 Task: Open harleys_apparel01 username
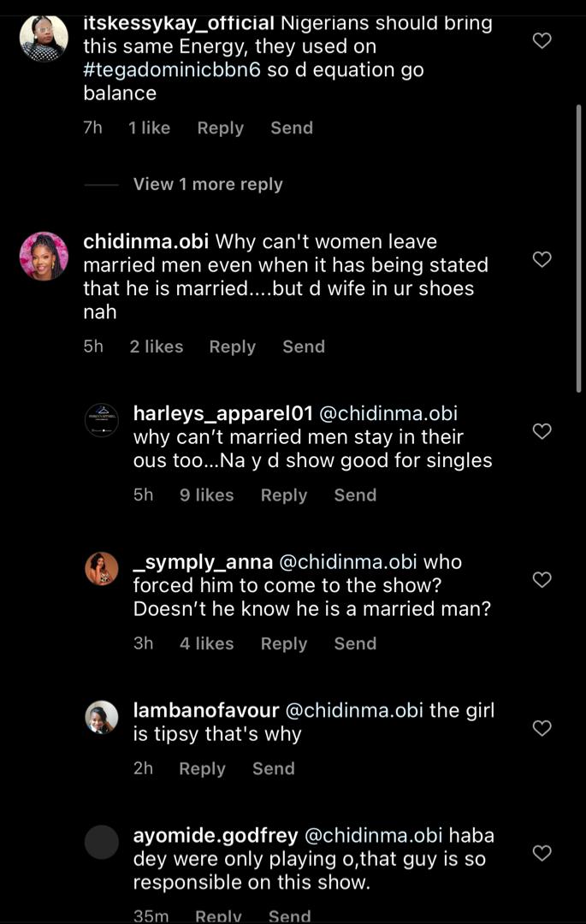(x=222, y=414)
